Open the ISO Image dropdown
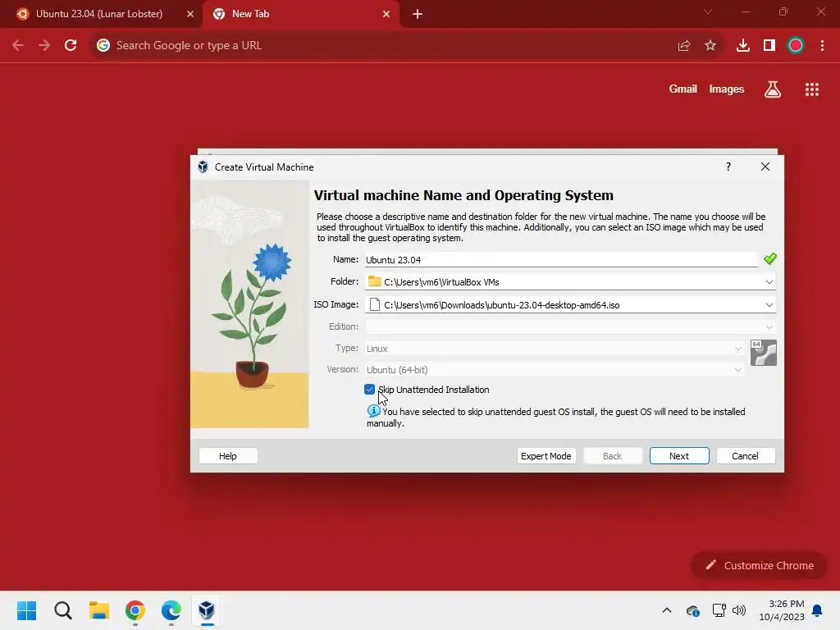 (x=769, y=305)
